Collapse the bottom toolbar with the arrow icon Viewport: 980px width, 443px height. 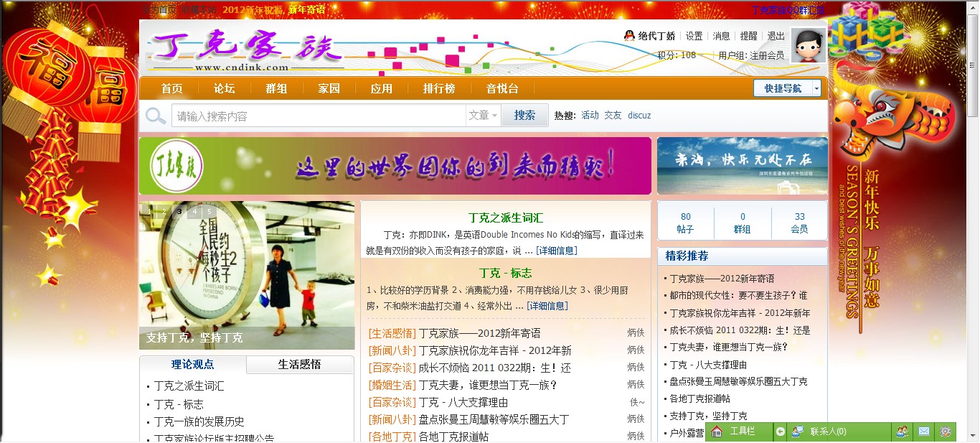pyautogui.click(x=781, y=432)
